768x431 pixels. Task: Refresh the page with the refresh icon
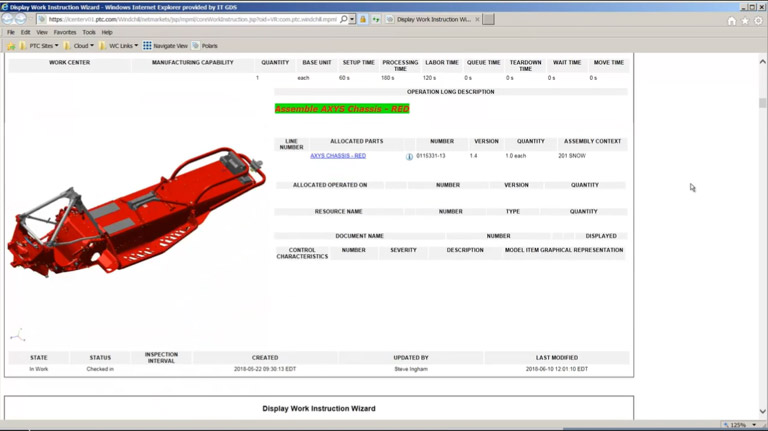pos(376,19)
